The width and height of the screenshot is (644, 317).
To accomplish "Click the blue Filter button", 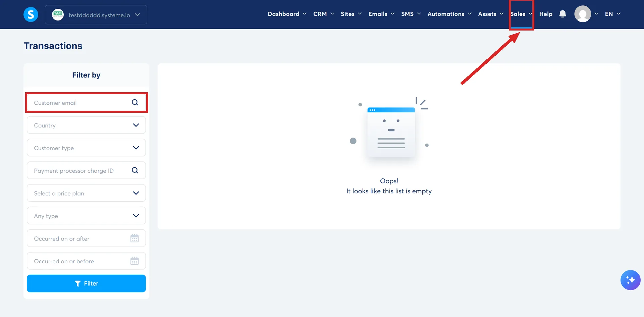I will click(86, 283).
